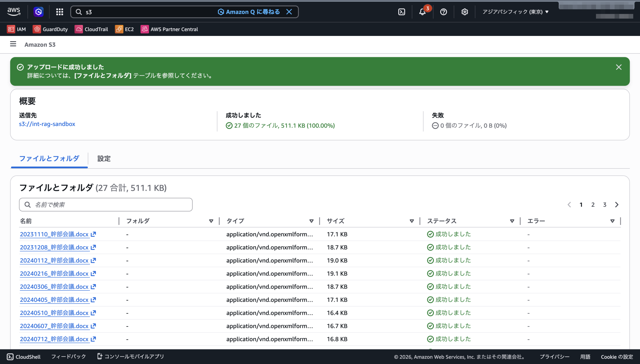Viewport: 640px width, 364px height.
Task: Open the CloudShell icon in top bar
Action: (x=401, y=12)
